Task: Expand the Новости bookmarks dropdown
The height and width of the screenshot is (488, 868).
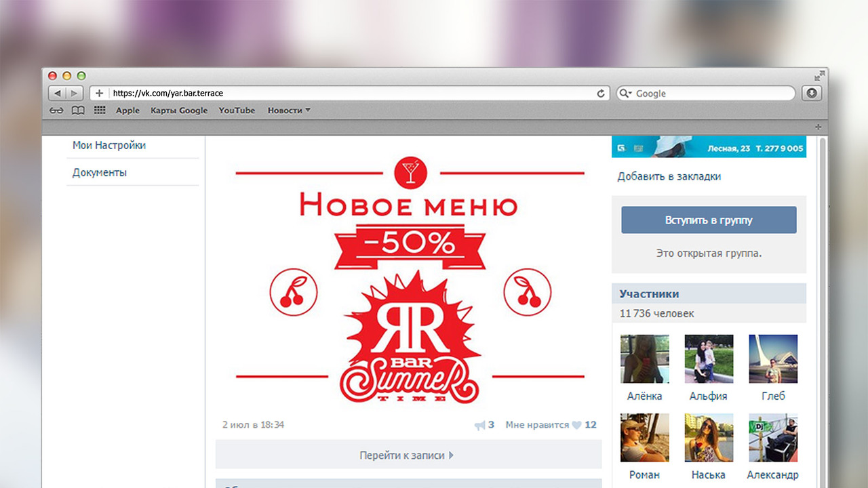Action: click(x=289, y=110)
